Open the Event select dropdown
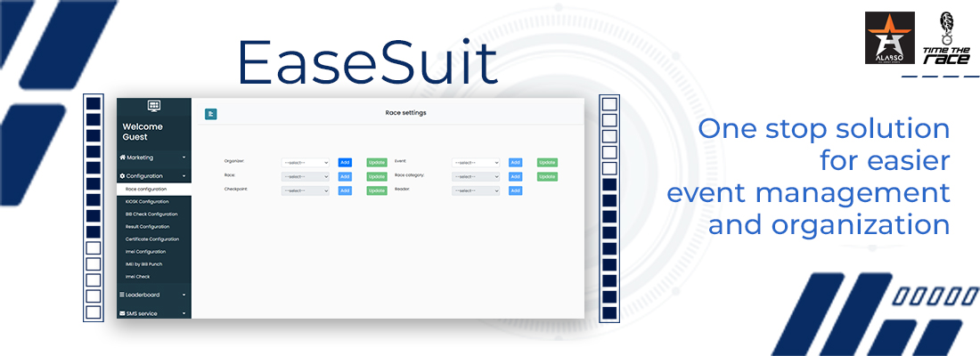 (x=476, y=162)
